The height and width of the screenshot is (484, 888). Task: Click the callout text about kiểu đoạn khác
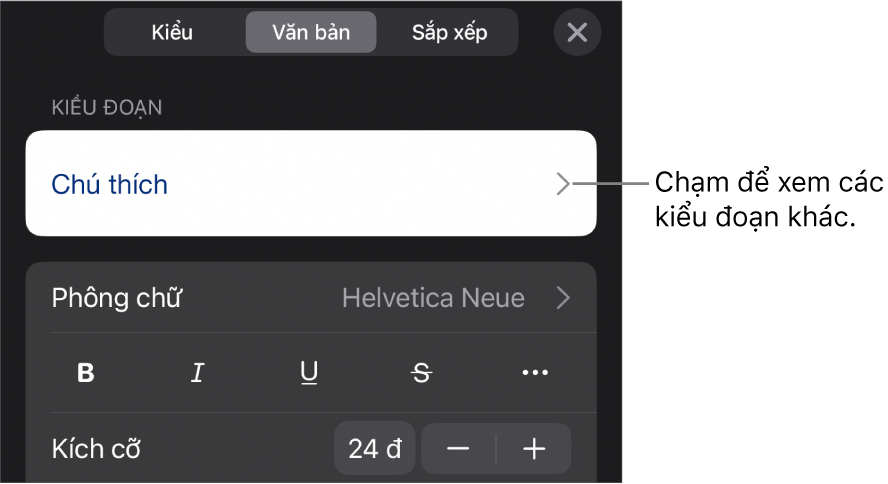point(769,200)
